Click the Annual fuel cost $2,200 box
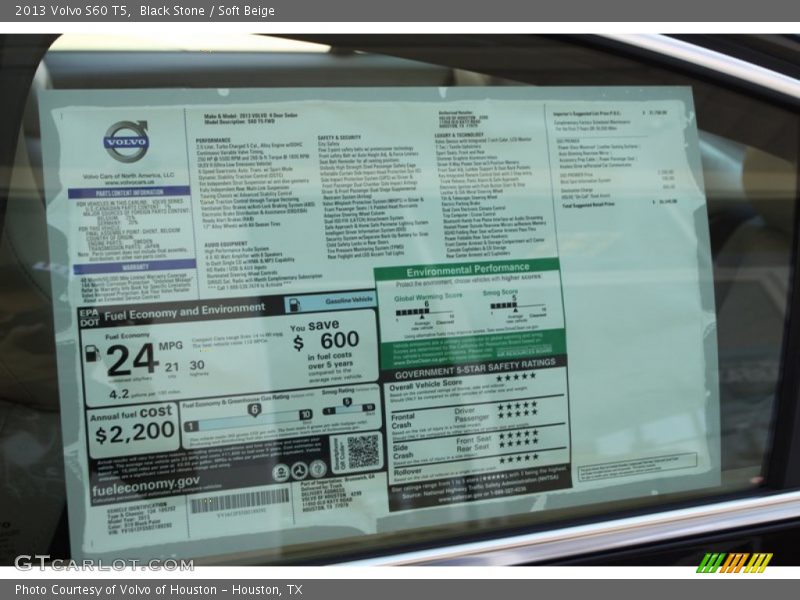This screenshot has height=600, width=800. 133,429
